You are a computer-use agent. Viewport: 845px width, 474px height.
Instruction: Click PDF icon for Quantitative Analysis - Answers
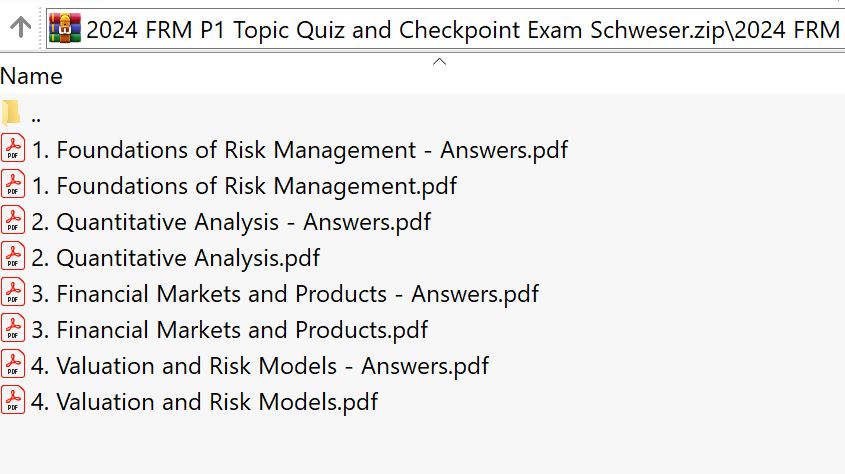click(13, 221)
